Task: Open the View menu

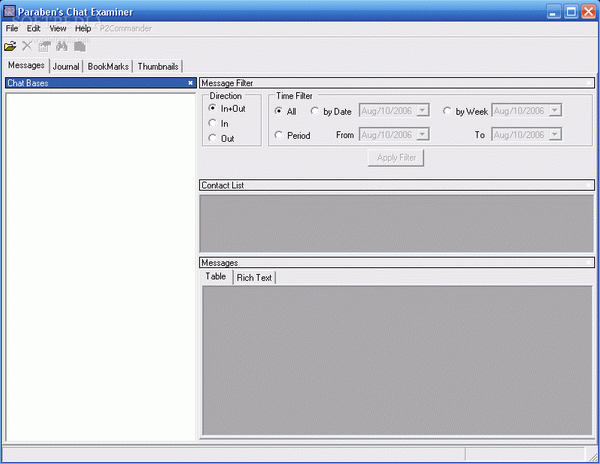Action: tap(58, 28)
